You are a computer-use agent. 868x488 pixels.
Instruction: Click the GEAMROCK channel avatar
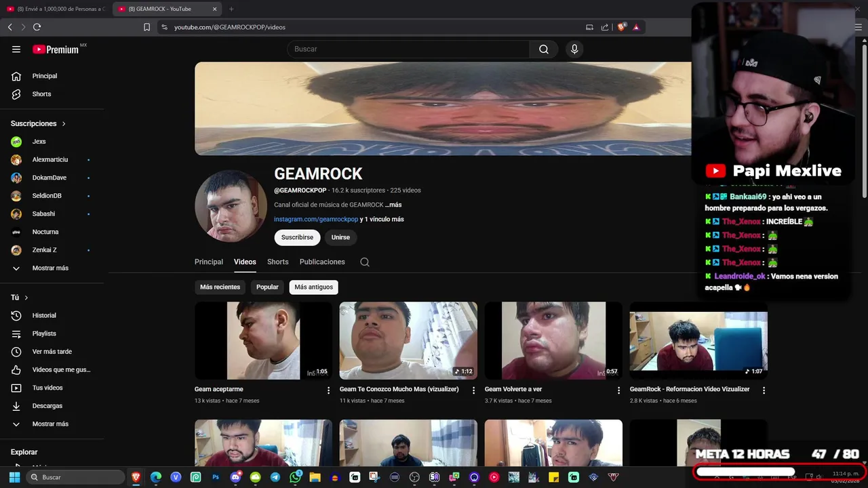pyautogui.click(x=231, y=206)
